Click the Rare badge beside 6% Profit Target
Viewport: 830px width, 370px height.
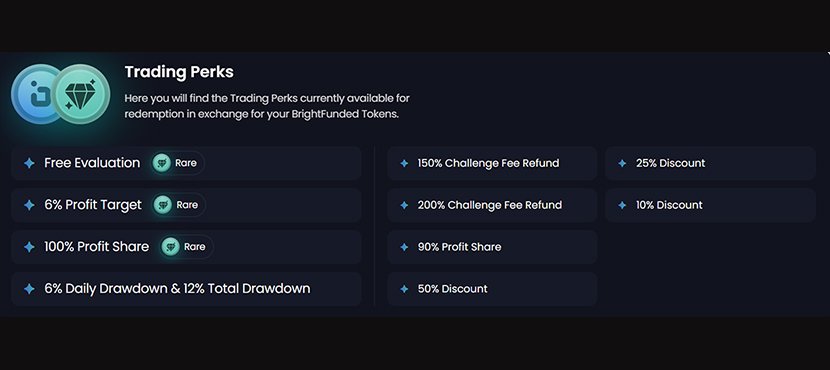179,205
